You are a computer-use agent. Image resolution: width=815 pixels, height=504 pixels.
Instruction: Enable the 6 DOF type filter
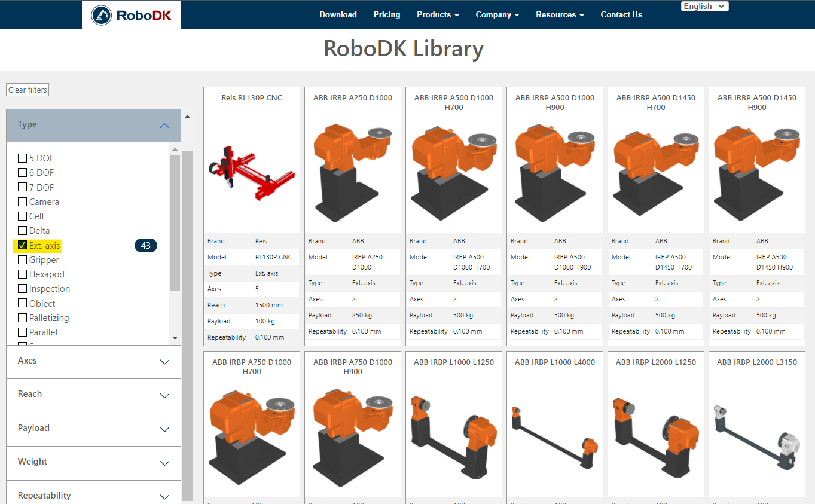(22, 173)
